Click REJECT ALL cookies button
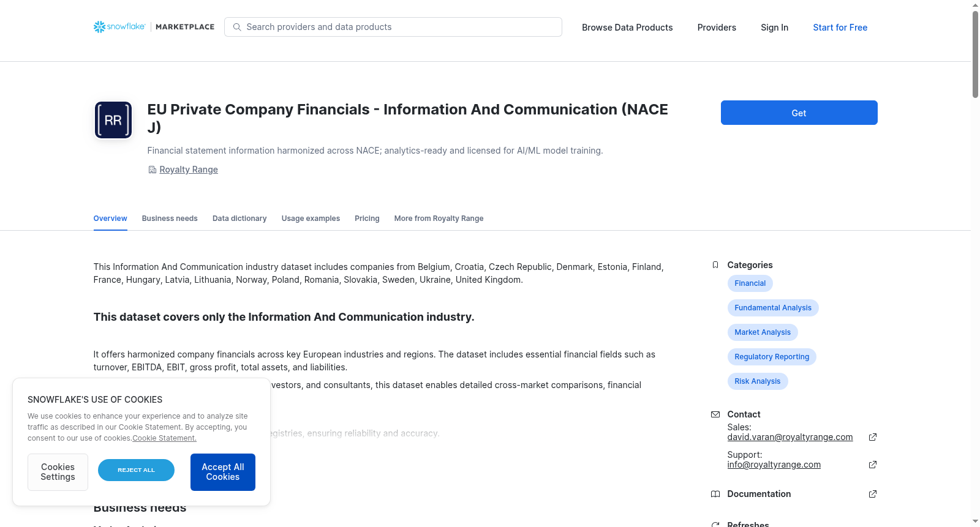Image resolution: width=980 pixels, height=527 pixels. 136,470
